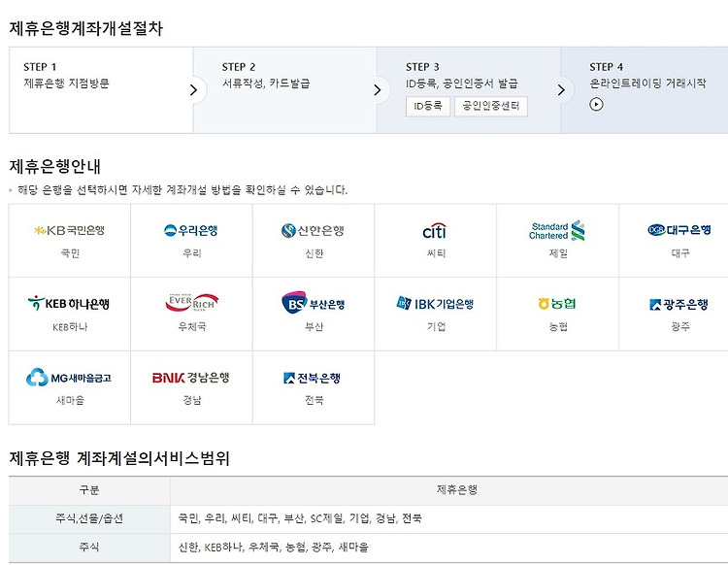Select the EverRich 우체국 logo
The image size is (728, 565).
click(192, 302)
